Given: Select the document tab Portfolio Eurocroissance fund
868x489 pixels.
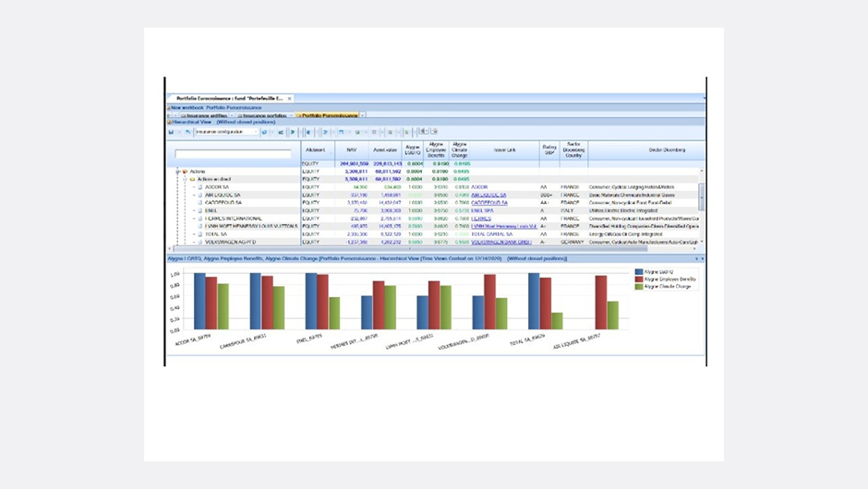Looking at the screenshot, I should point(230,99).
